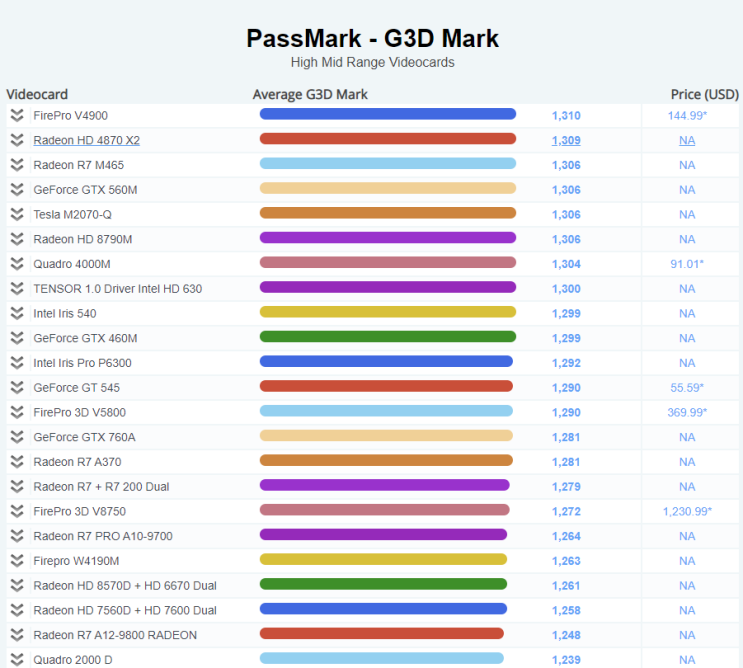The image size is (743, 668).
Task: Click the 1,248 score for Radeon R7 A12-9800
Action: point(566,635)
